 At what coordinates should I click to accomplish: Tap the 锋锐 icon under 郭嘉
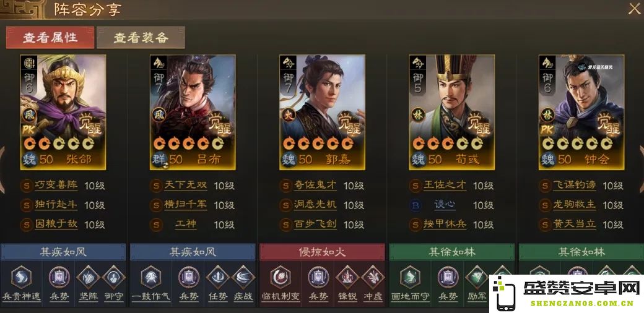pyautogui.click(x=347, y=277)
